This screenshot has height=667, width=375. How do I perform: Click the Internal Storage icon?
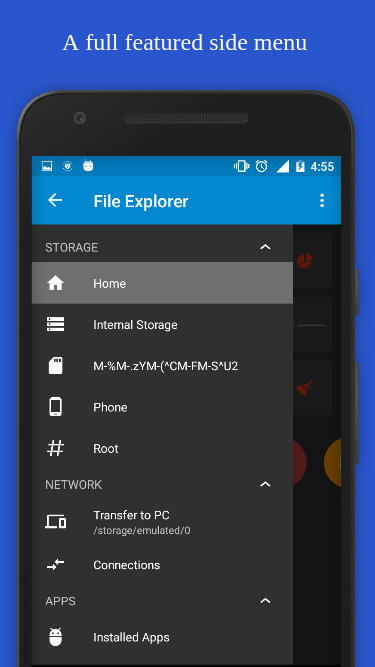(x=56, y=325)
